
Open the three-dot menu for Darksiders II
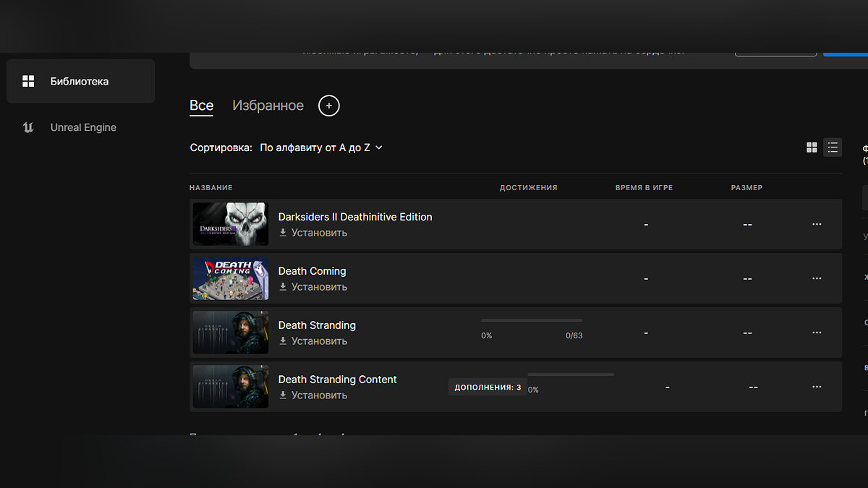817,224
